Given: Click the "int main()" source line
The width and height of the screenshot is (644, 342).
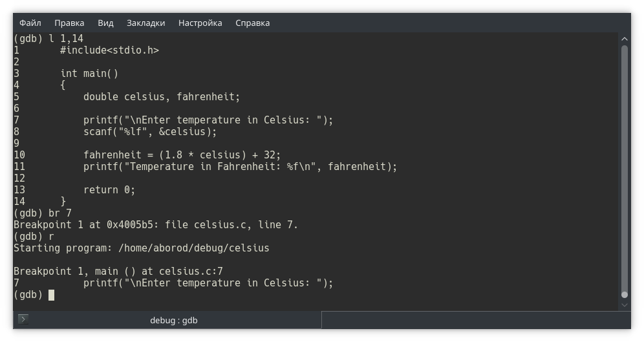Looking at the screenshot, I should (x=89, y=73).
